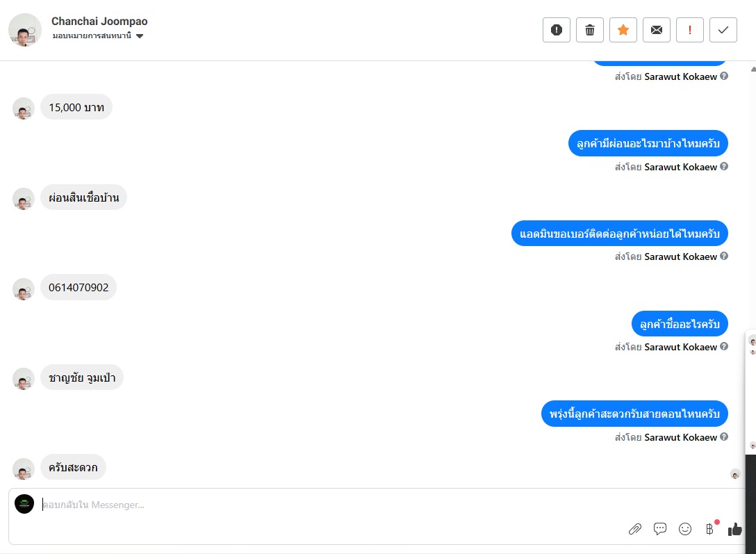Viewport: 756px width, 554px height.
Task: Click the phone number message 0614070902
Action: coord(79,287)
